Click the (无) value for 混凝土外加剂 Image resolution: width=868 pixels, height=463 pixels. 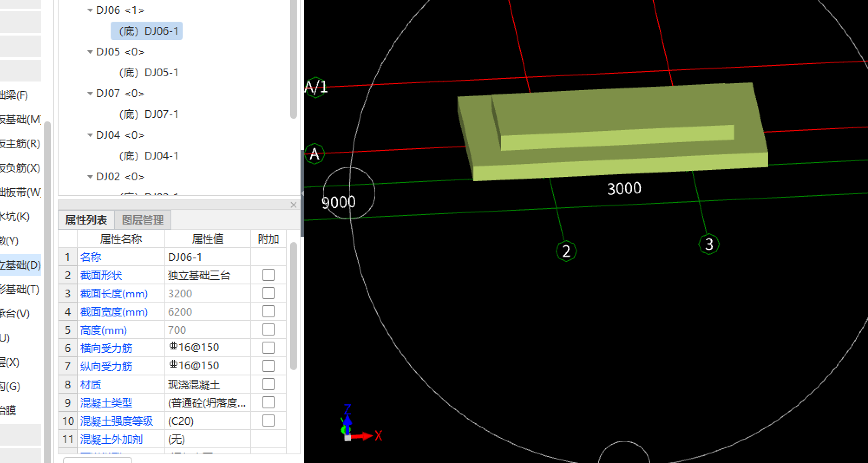pos(207,439)
